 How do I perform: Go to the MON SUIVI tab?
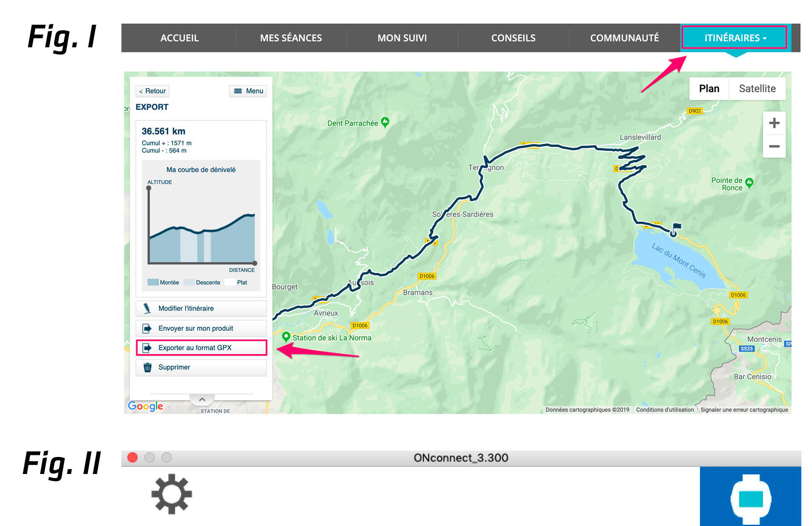(x=402, y=38)
